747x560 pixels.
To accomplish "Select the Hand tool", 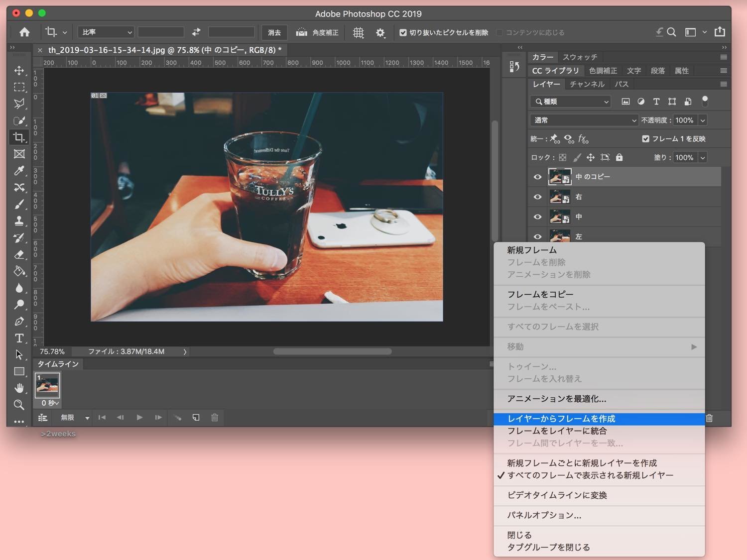I will click(x=19, y=388).
